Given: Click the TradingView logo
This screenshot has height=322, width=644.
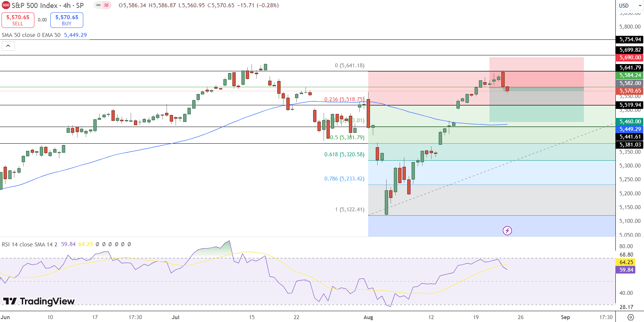Looking at the screenshot, I should (39, 301).
